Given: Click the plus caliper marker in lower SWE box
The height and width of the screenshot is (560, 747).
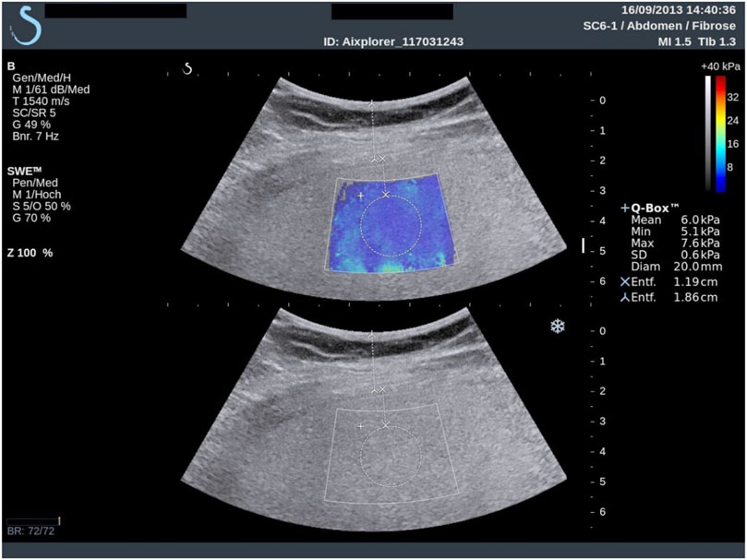Looking at the screenshot, I should point(361,426).
